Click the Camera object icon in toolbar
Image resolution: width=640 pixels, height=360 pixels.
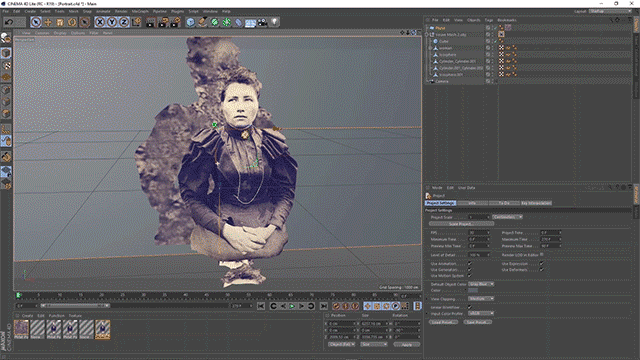click(262, 22)
